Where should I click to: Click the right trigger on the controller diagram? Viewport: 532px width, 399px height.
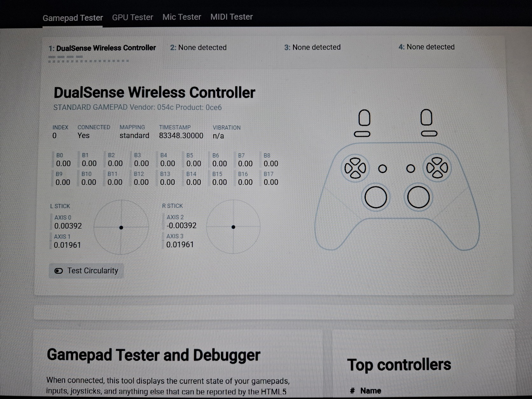(426, 117)
